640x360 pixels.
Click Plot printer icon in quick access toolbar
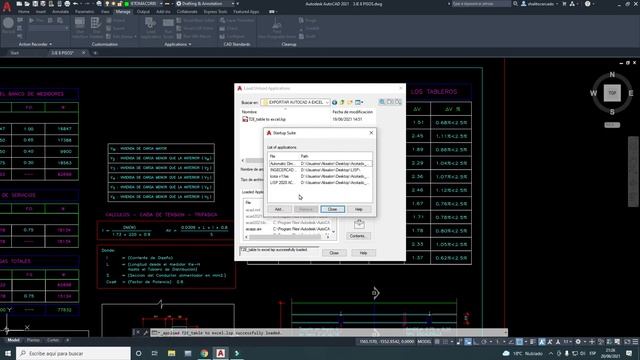[x=67, y=4]
